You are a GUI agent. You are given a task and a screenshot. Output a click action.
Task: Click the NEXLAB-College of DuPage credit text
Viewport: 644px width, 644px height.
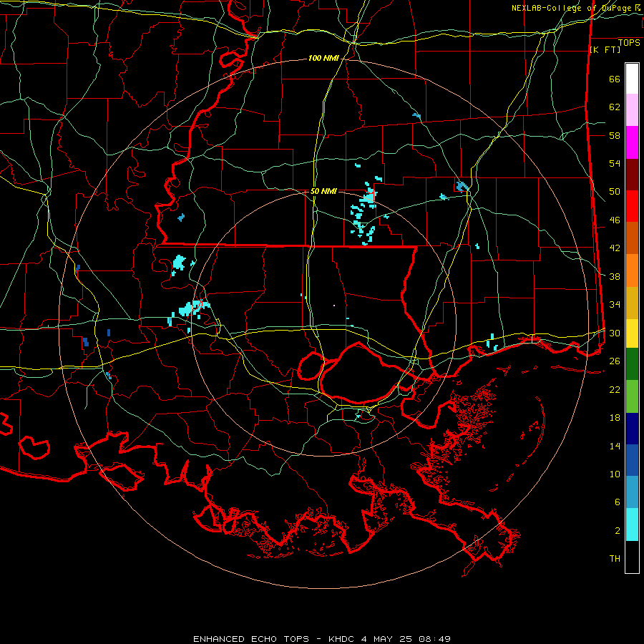point(575,8)
